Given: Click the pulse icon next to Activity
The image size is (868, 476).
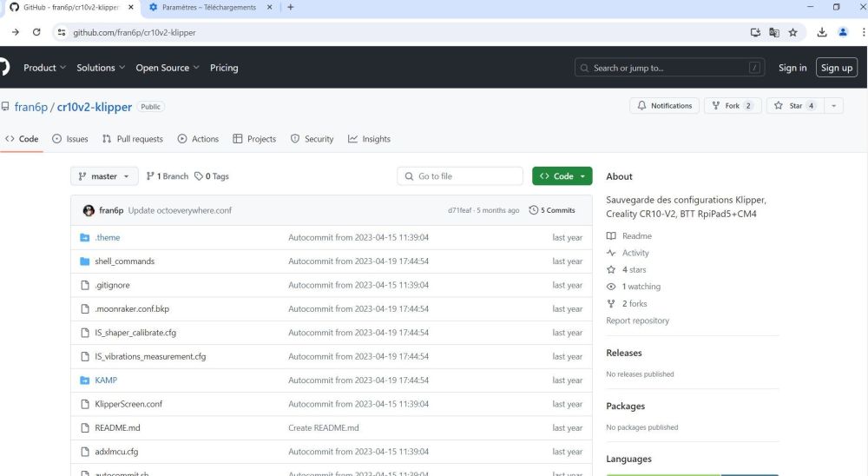Looking at the screenshot, I should (611, 253).
